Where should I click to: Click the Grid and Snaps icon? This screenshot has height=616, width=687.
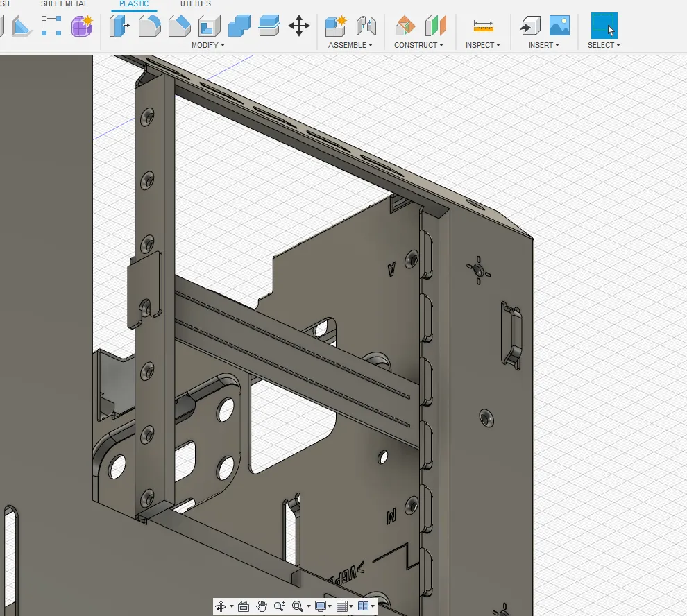pos(341,606)
